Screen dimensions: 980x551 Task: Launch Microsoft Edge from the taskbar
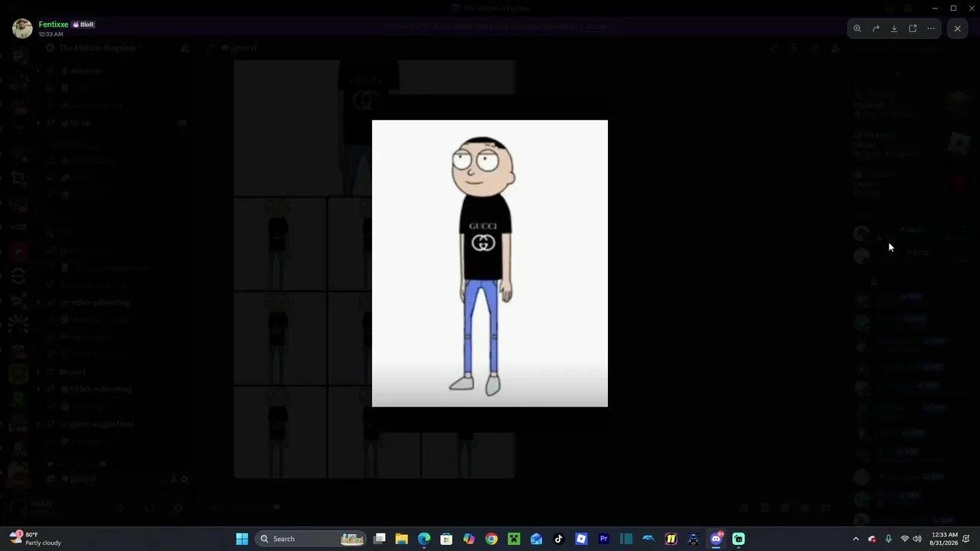click(424, 539)
